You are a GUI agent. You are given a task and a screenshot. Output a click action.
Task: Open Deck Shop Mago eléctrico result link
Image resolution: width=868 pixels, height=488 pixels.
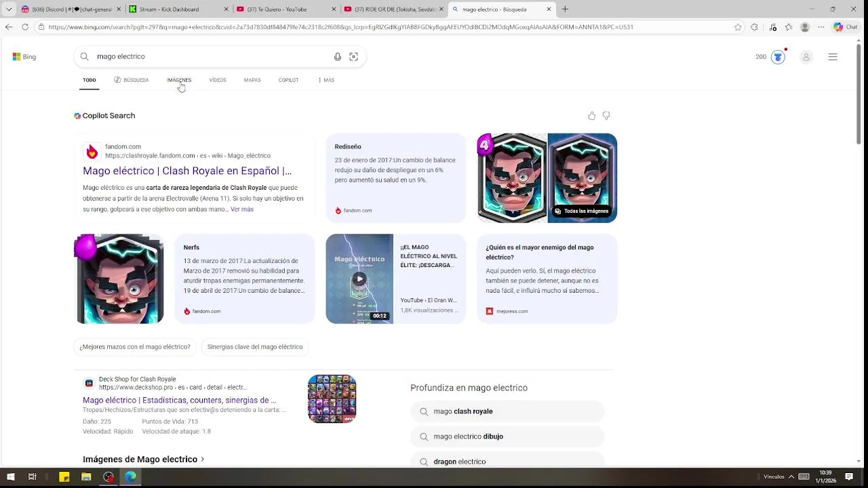[x=180, y=401]
